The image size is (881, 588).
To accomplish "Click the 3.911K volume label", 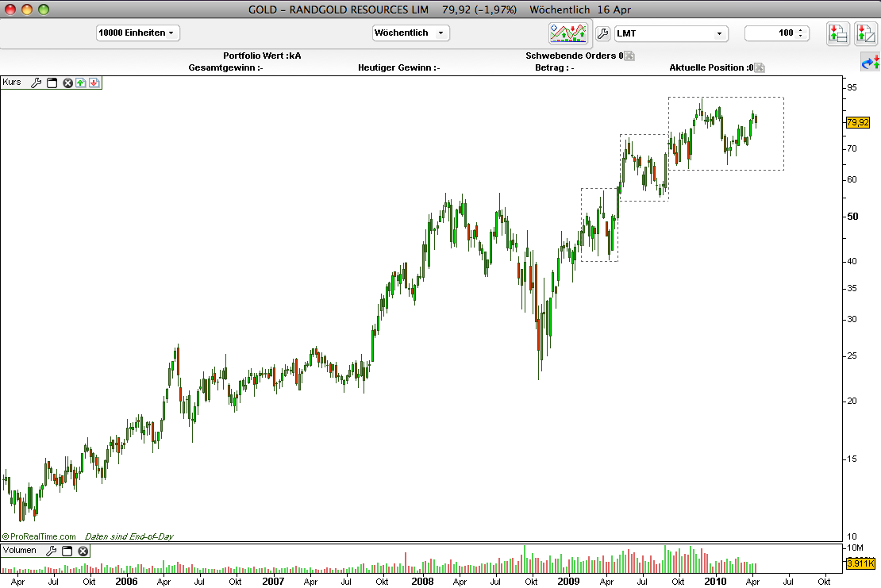I will (x=860, y=563).
